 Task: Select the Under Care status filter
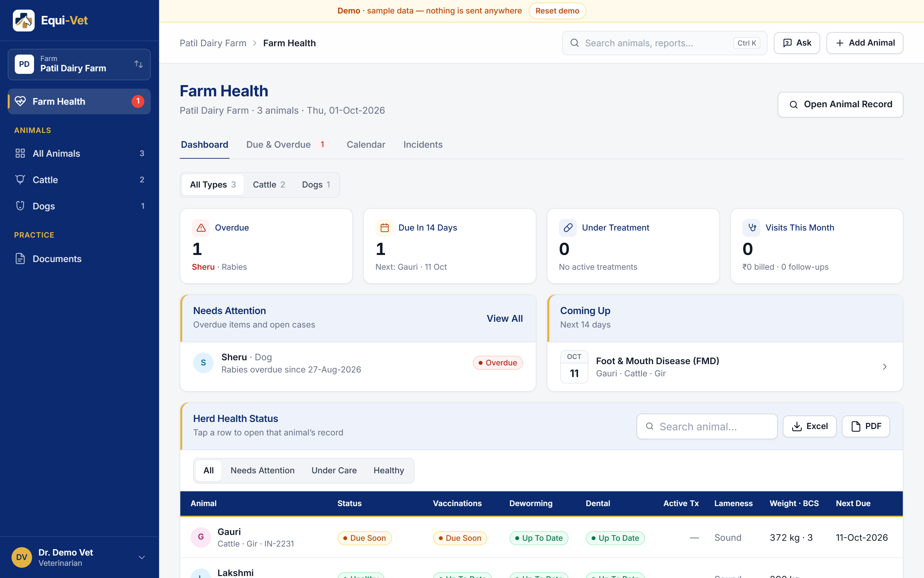click(334, 470)
